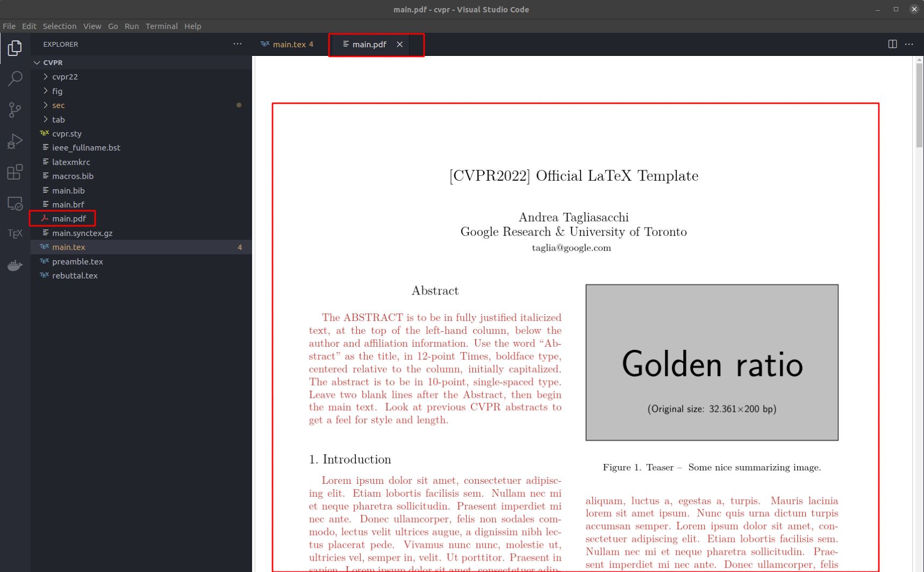Image resolution: width=924 pixels, height=572 pixels.
Task: Split the editor with the split icon
Action: 893,44
